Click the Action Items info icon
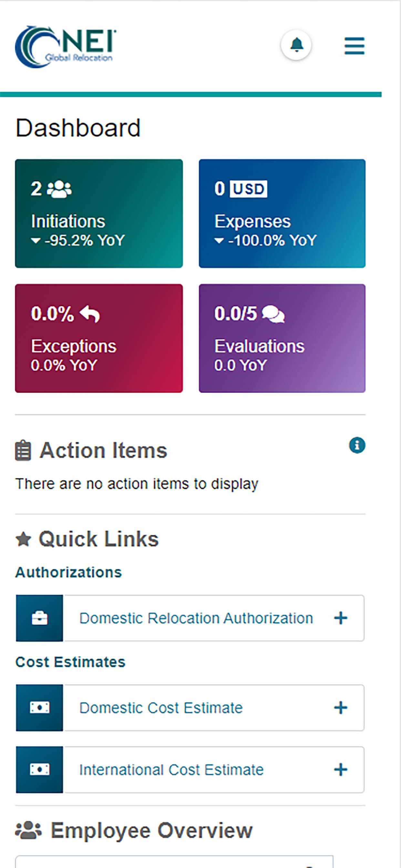The image size is (401, 868). coord(357,445)
